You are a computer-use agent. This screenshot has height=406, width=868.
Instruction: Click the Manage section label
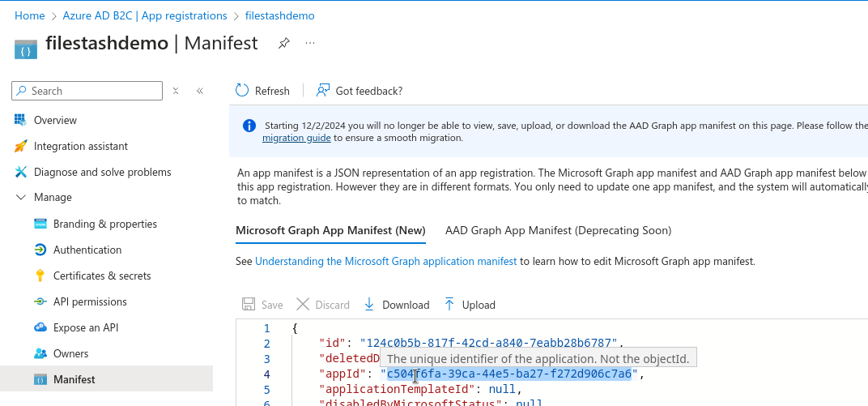pos(53,198)
